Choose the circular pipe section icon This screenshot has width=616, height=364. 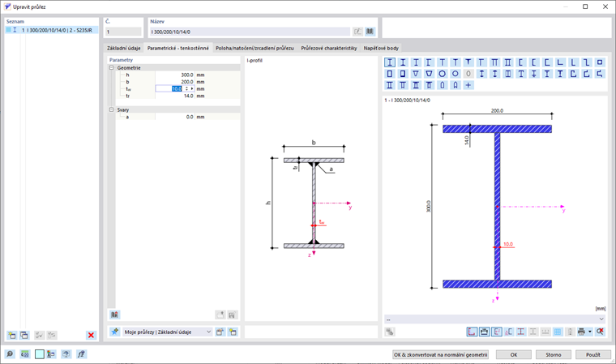tap(443, 74)
